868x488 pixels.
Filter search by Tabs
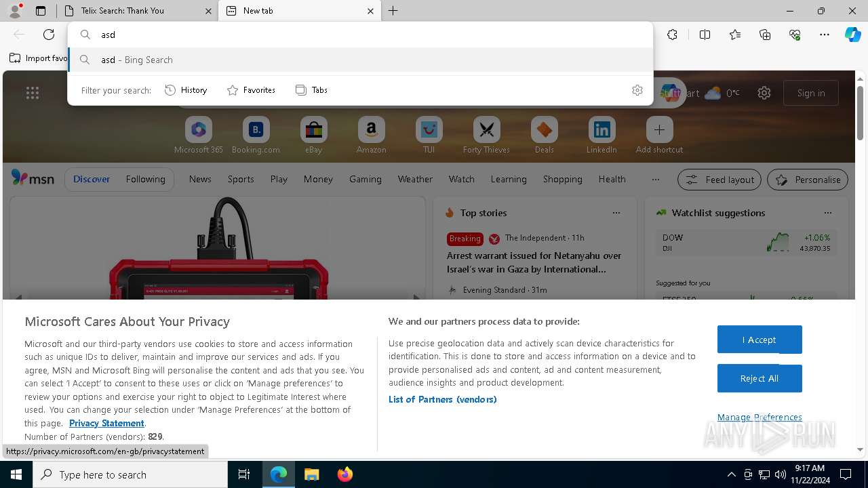(311, 90)
